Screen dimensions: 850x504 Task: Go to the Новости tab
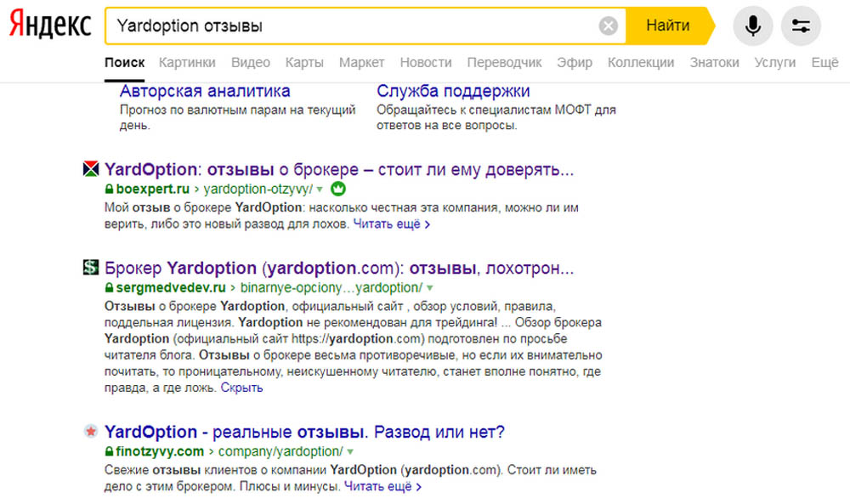click(426, 62)
